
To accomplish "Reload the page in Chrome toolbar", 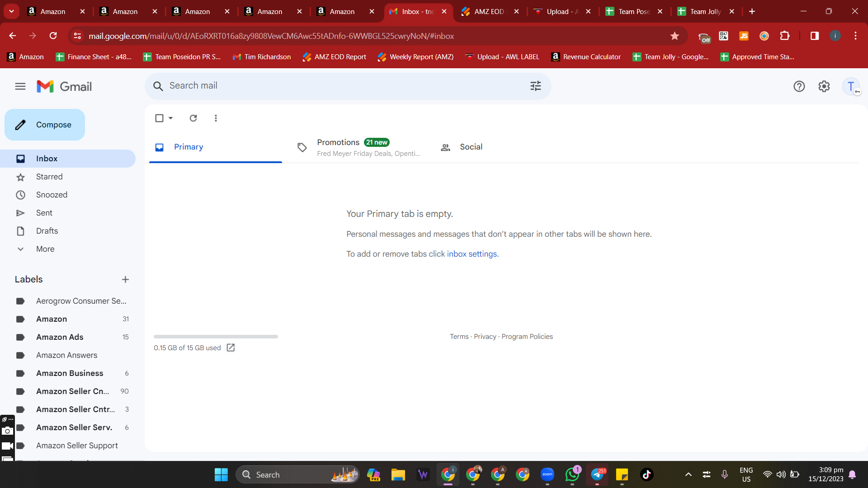I will [53, 36].
